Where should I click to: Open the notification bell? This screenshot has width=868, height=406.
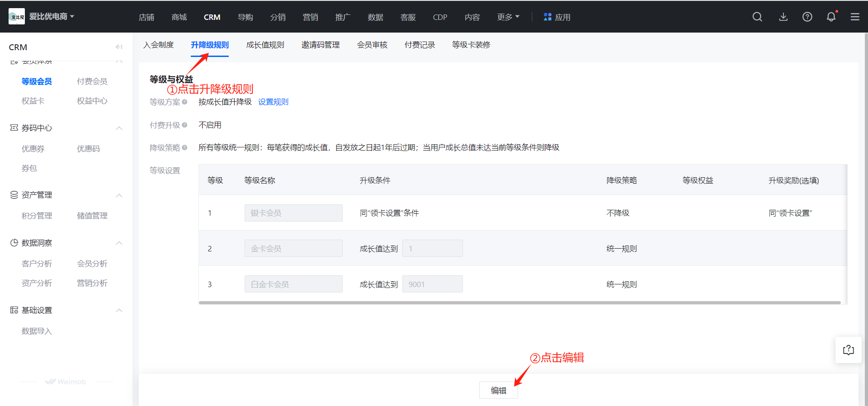(831, 17)
